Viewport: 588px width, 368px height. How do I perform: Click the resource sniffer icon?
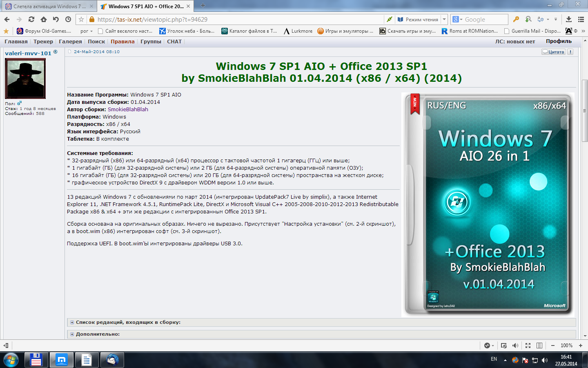528,19
